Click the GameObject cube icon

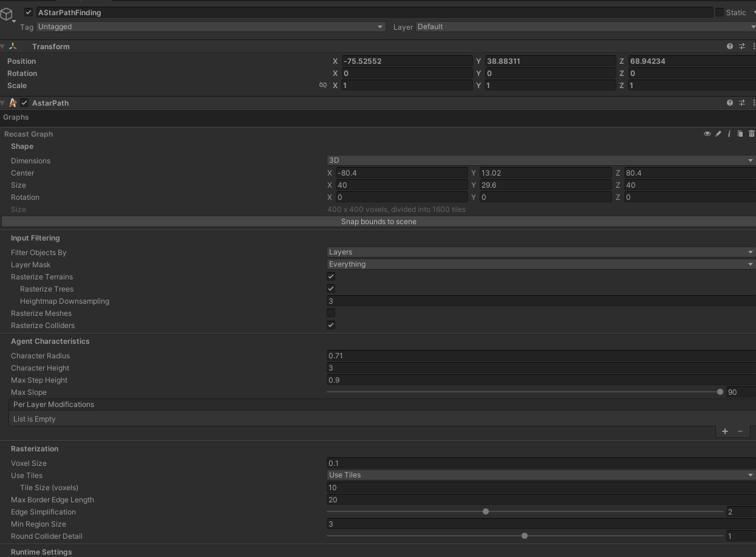coord(7,13)
